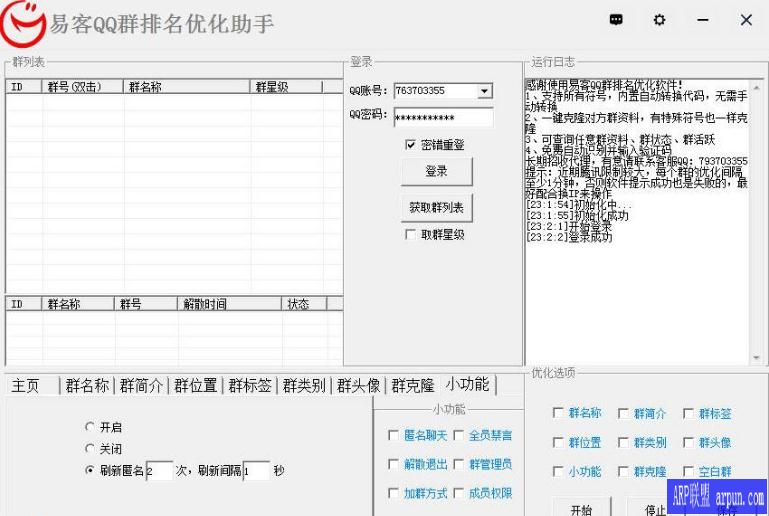Viewport: 769px width, 516px height.
Task: Check the 匿名聊天 checkbox
Action: [393, 435]
